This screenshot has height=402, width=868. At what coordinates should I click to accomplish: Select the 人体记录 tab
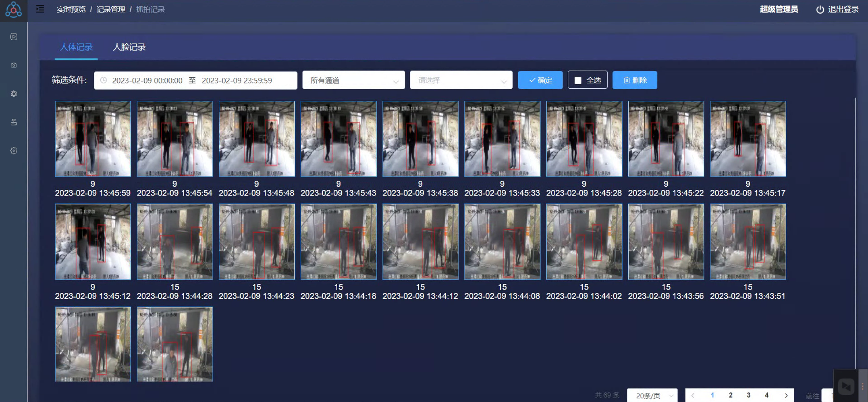[x=76, y=47]
